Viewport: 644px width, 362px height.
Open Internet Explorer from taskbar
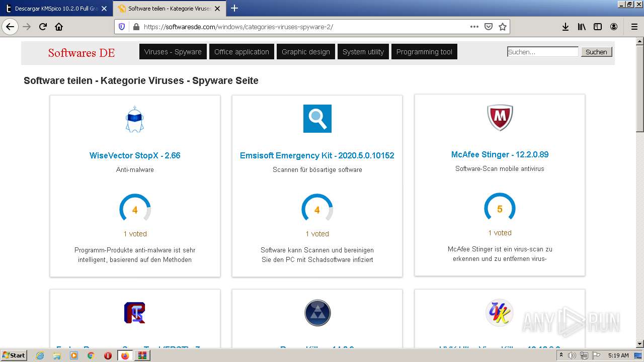point(40,355)
